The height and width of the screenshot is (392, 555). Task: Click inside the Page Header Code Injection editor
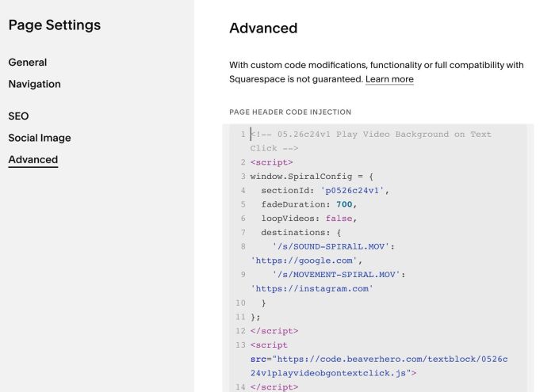[378, 258]
